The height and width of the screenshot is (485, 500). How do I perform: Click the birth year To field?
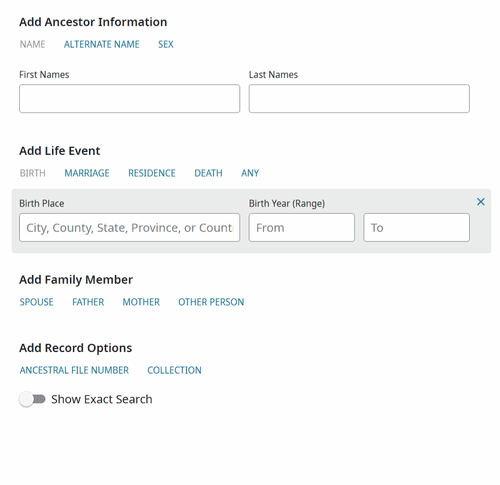point(416,227)
